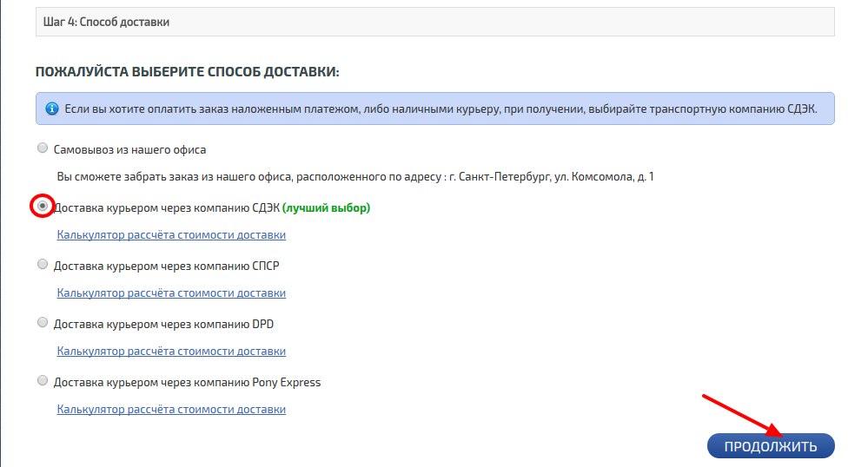The width and height of the screenshot is (868, 467).
Task: Click the 'Доставка курьером через компанию СДЭК' label
Action: click(166, 208)
